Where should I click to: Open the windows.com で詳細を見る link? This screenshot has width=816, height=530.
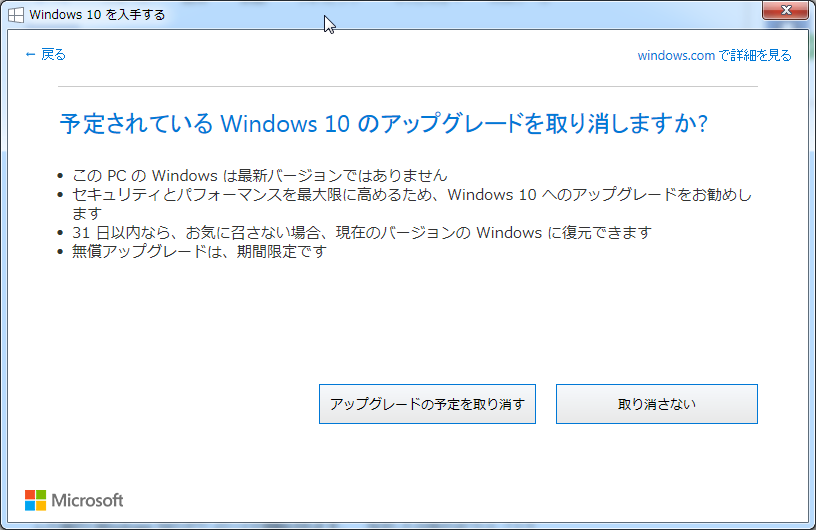tap(714, 55)
